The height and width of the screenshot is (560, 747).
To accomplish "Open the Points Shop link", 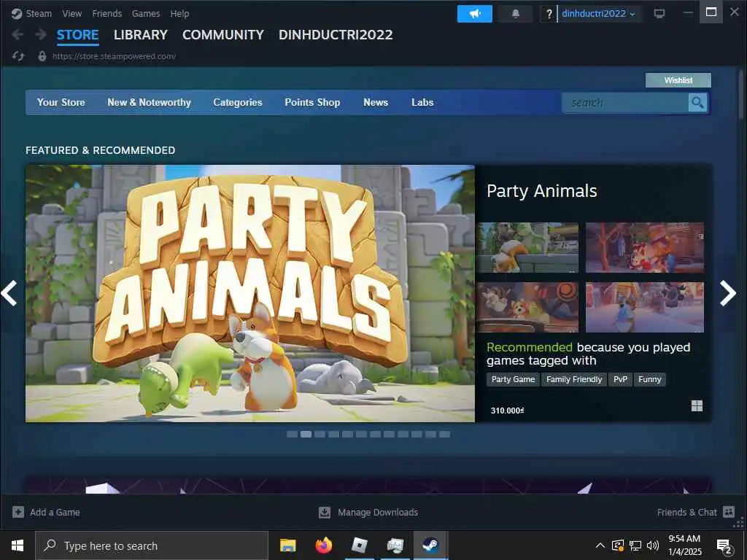I will (x=312, y=102).
